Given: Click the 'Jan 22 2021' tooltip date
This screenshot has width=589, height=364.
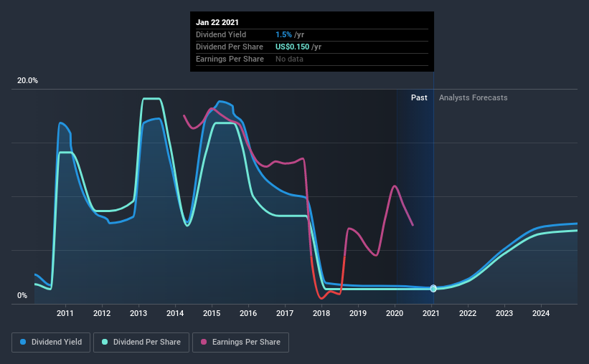Looking at the screenshot, I should pyautogui.click(x=217, y=22).
